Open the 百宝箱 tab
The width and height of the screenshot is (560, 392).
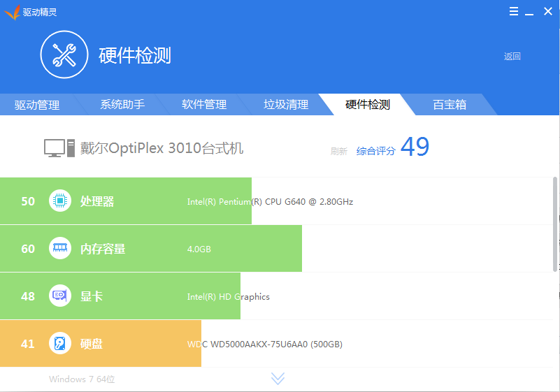point(450,105)
